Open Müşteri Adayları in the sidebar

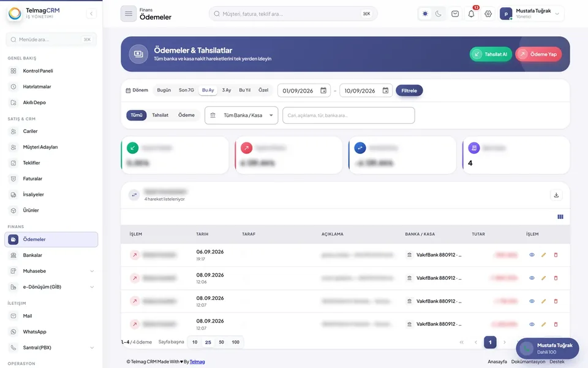[x=51, y=147]
